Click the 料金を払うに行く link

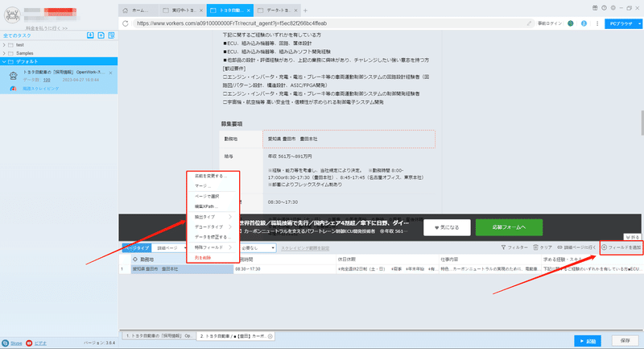[47, 28]
